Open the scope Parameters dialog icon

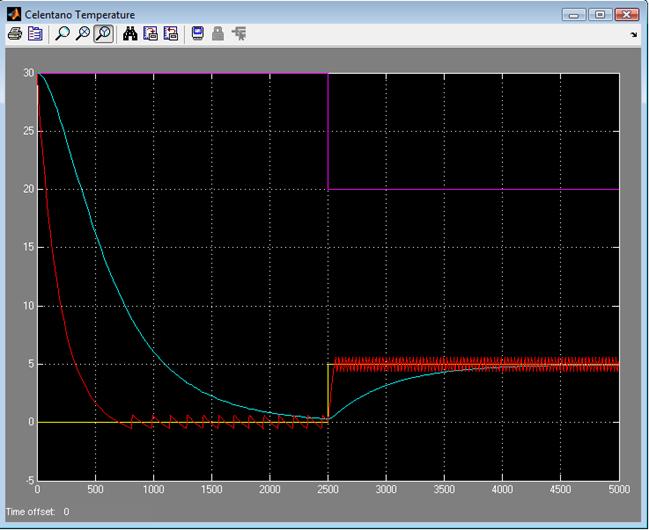(36, 34)
